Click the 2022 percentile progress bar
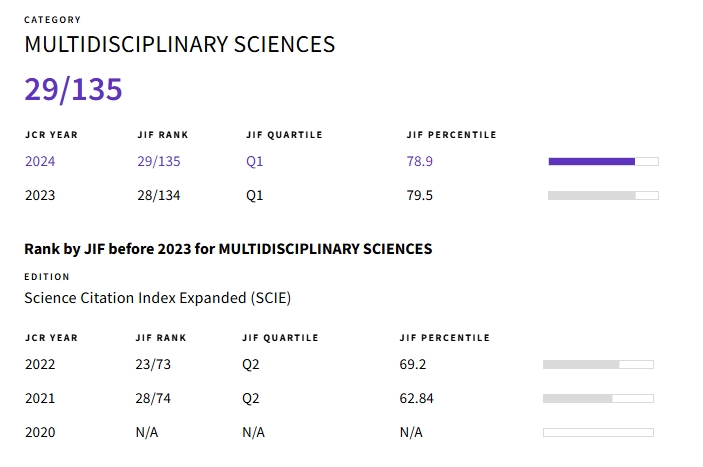The width and height of the screenshot is (703, 467). [x=598, y=365]
